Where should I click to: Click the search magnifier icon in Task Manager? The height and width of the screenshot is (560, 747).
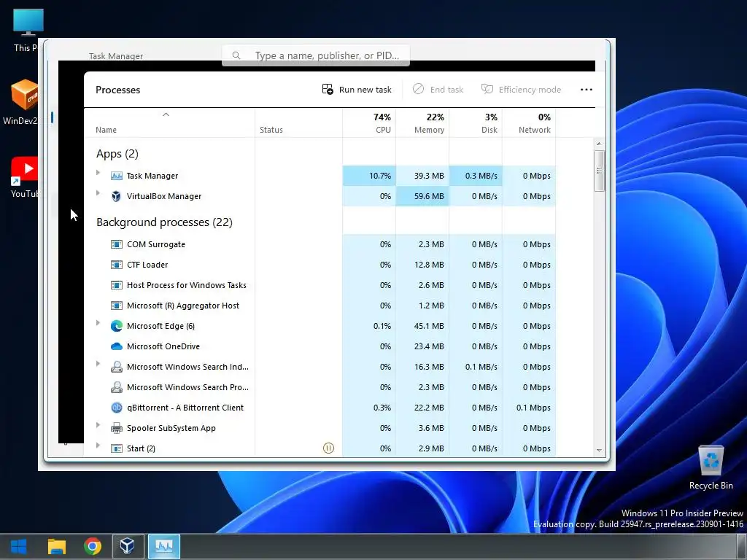pyautogui.click(x=236, y=55)
